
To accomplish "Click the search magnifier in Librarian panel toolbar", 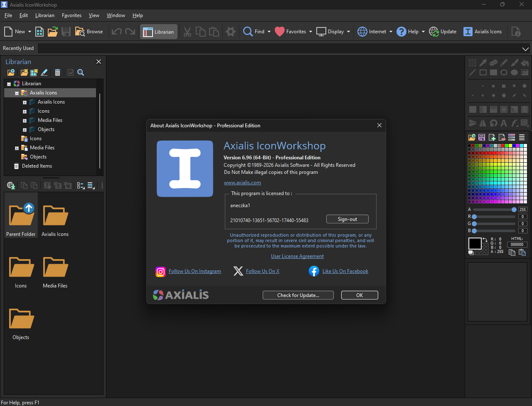I will pos(81,72).
